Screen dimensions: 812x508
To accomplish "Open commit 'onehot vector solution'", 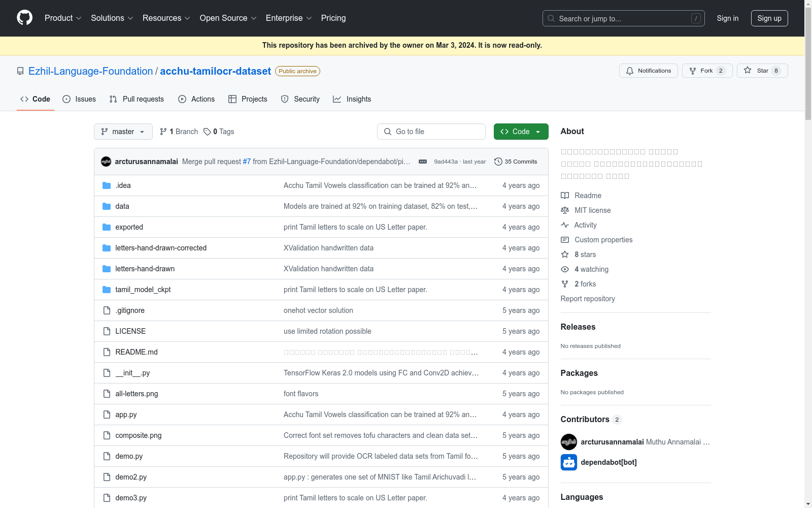I will tap(318, 310).
